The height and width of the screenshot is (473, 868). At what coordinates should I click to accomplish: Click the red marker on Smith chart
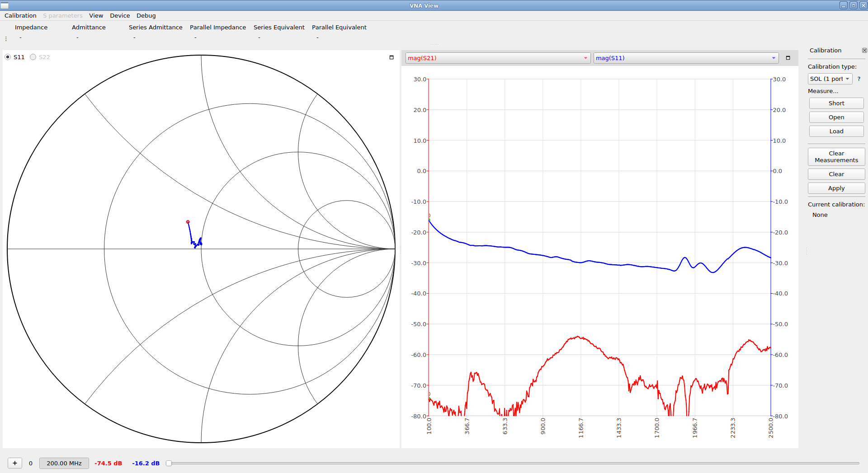tap(188, 222)
